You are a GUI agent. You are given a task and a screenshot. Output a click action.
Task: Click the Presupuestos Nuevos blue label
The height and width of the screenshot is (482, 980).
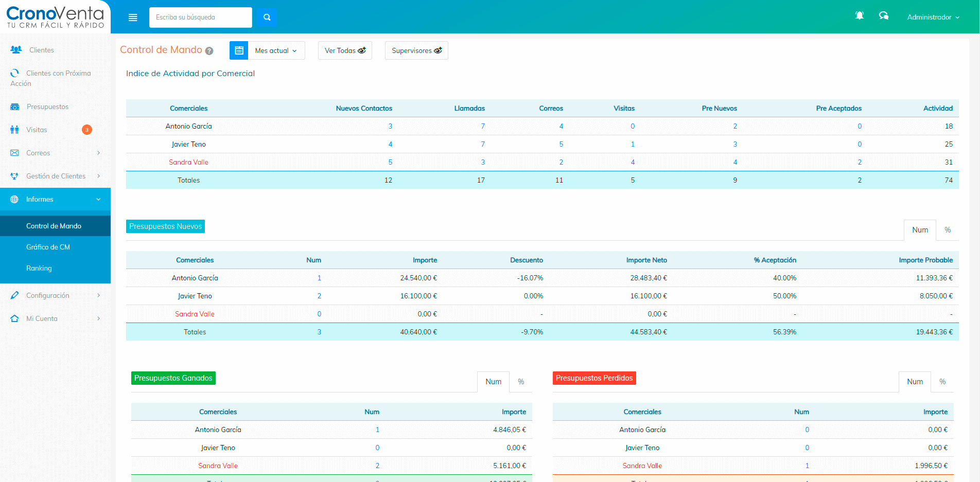[x=165, y=226]
